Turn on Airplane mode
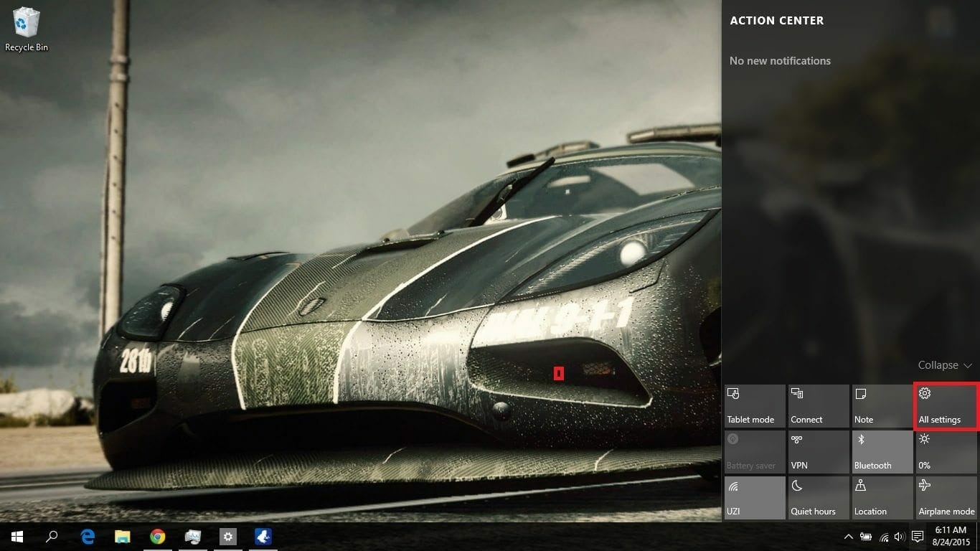This screenshot has width=980, height=551. click(x=946, y=498)
